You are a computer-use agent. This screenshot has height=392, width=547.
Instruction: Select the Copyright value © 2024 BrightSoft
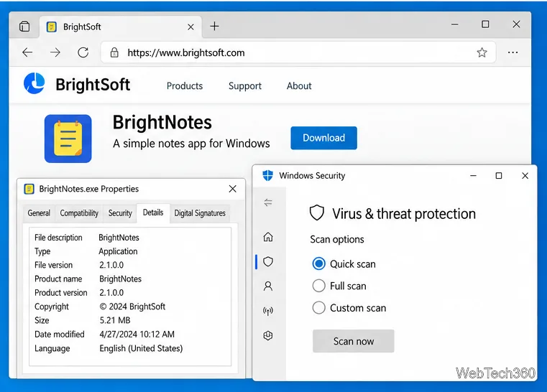(132, 307)
